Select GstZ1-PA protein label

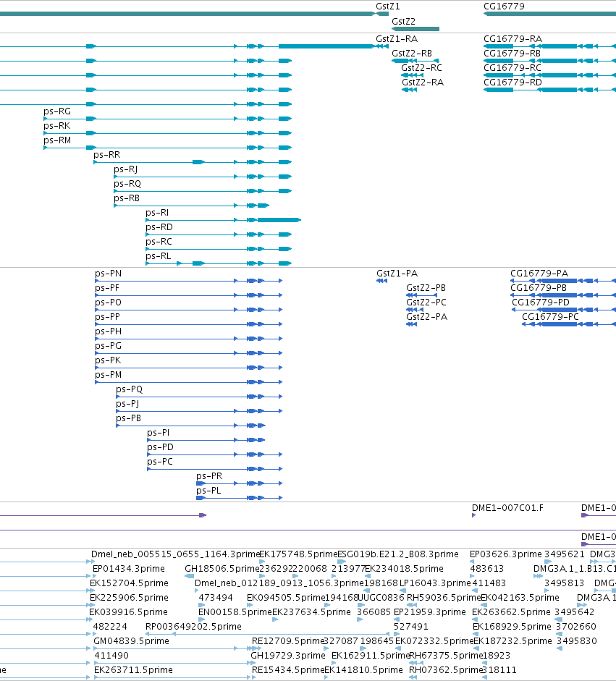click(x=397, y=274)
